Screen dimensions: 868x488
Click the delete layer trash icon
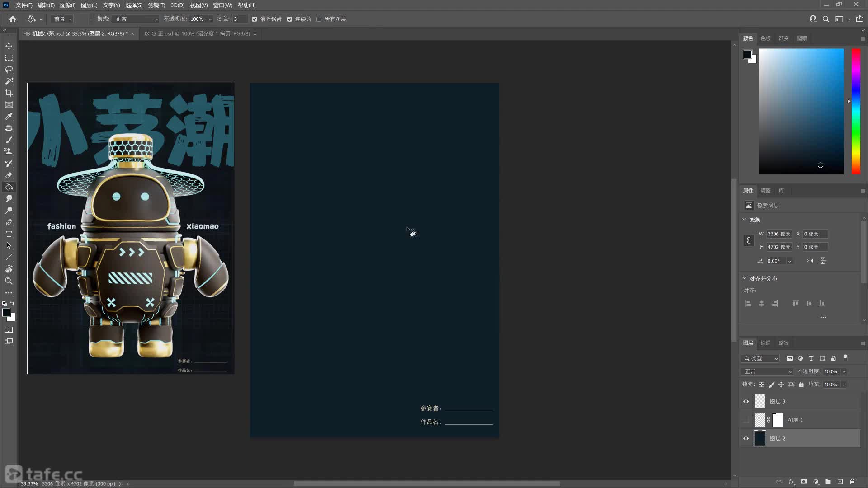[852, 482]
